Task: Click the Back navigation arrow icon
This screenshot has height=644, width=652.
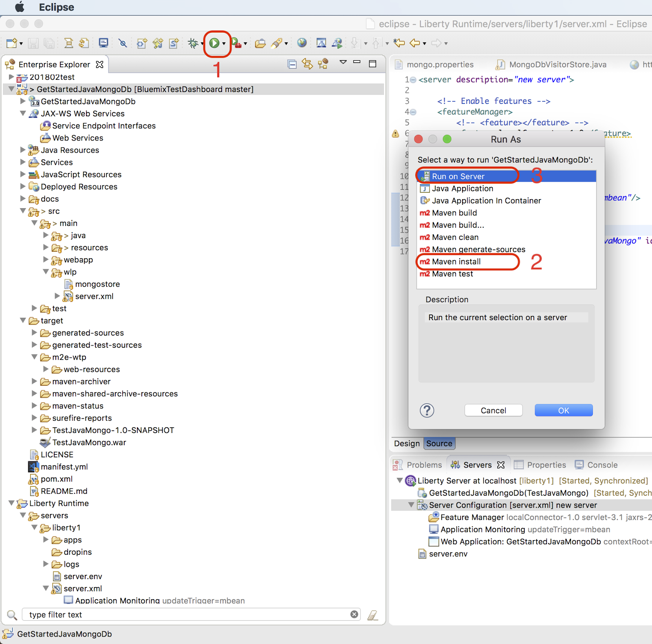Action: tap(415, 43)
